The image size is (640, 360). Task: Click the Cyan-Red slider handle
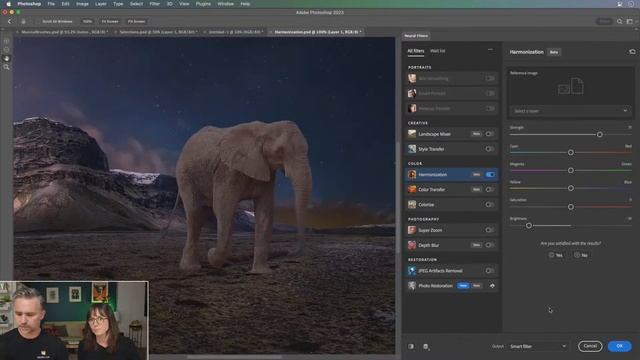click(571, 152)
